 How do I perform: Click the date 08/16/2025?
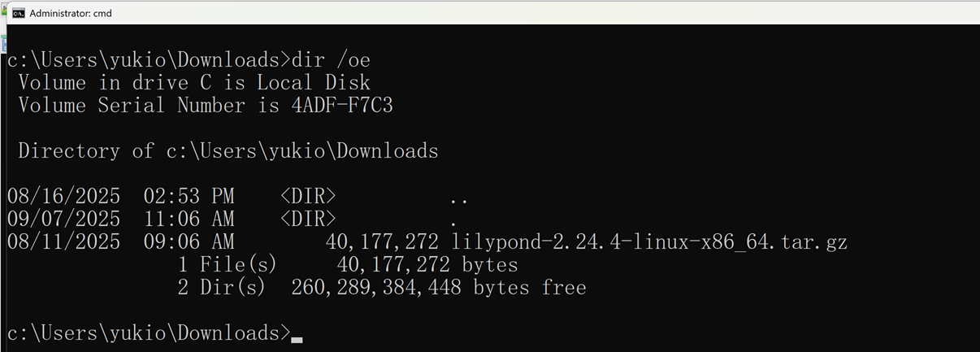click(63, 196)
